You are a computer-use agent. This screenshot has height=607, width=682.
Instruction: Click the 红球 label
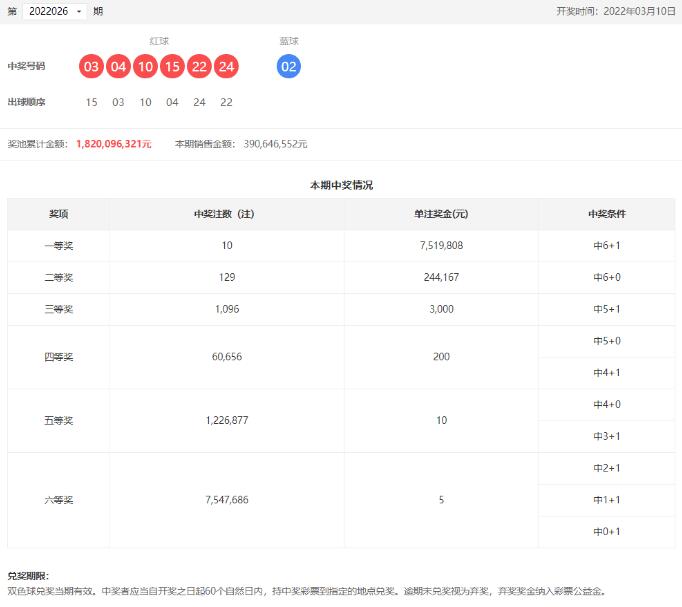(159, 41)
